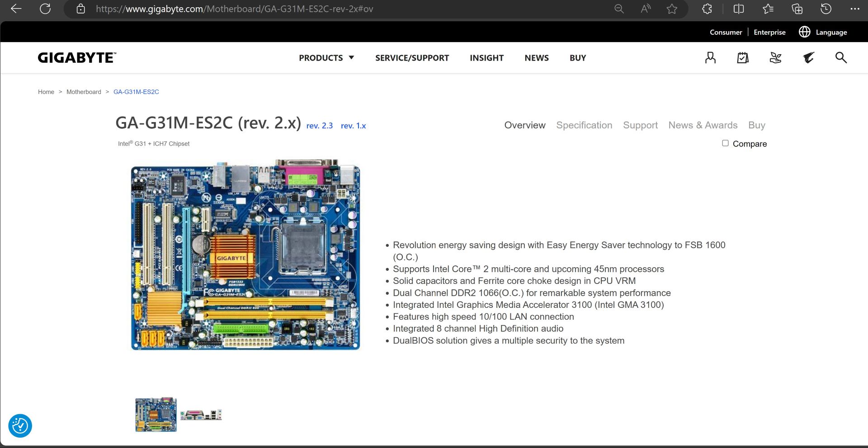Activate the Read Aloud icon
868x448 pixels.
(x=646, y=9)
